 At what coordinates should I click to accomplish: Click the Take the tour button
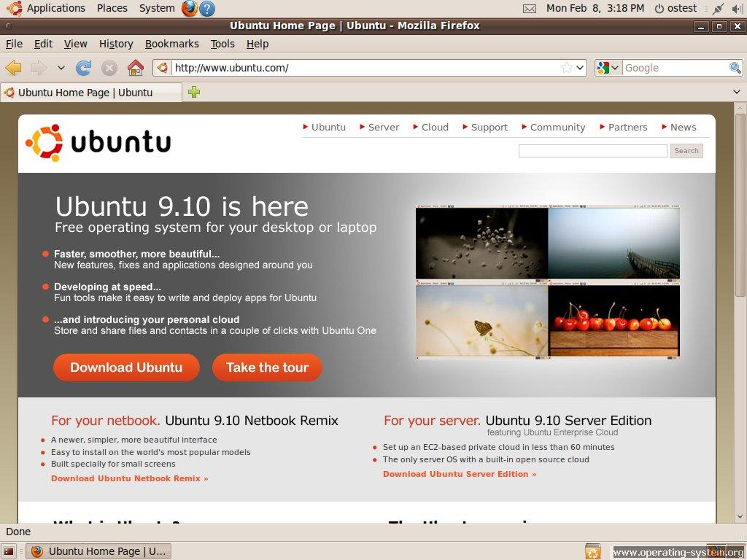click(267, 367)
